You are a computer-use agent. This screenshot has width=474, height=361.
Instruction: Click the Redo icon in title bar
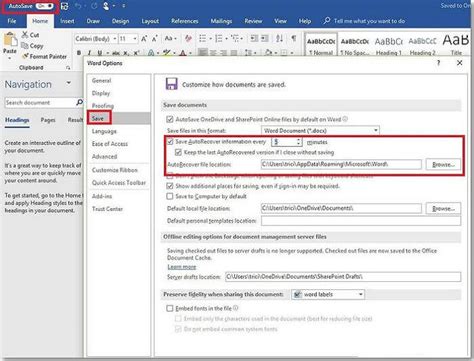pyautogui.click(x=94, y=6)
